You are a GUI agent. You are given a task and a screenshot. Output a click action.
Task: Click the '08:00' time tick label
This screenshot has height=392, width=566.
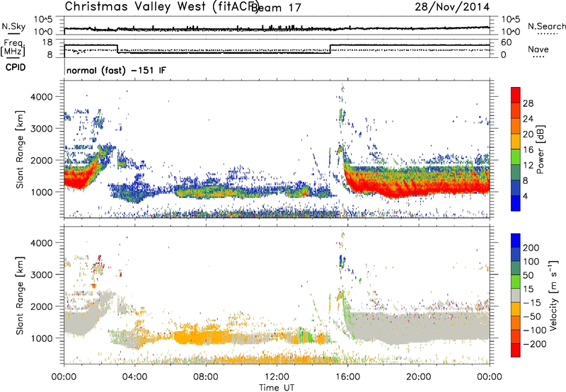206,377
